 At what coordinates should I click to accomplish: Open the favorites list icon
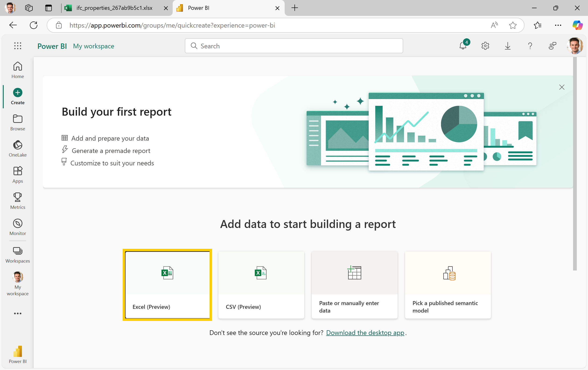tap(537, 25)
